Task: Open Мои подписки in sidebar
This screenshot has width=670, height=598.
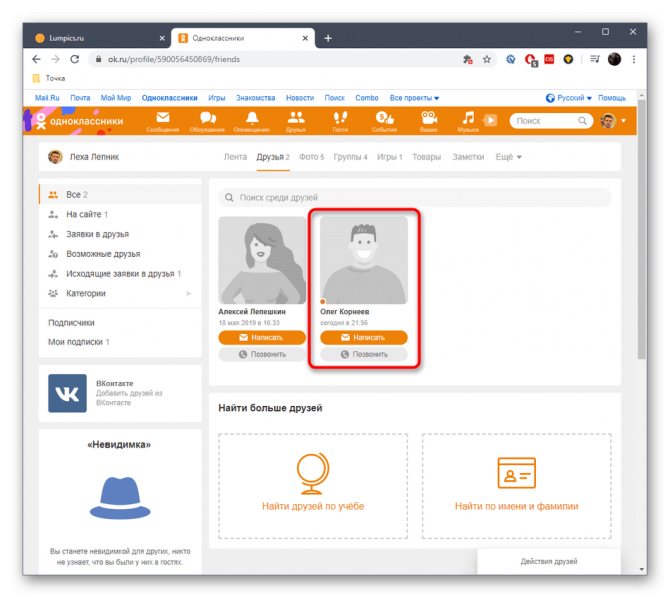Action: pyautogui.click(x=79, y=342)
